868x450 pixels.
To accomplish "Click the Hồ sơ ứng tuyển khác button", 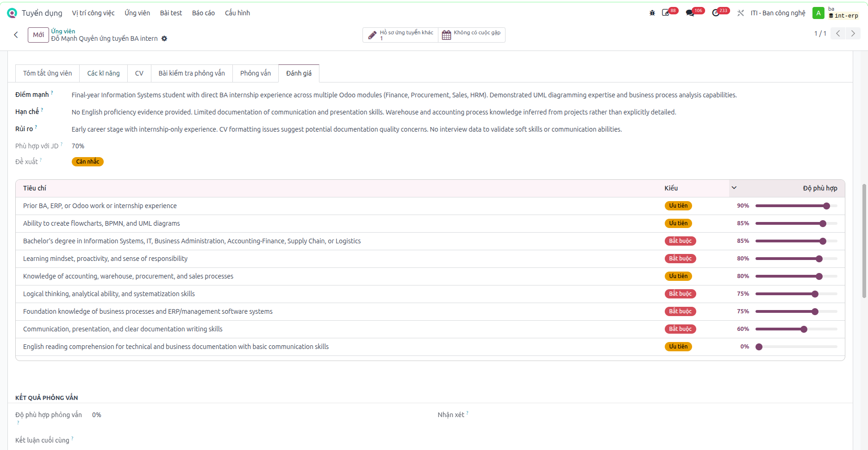I will [x=400, y=35].
